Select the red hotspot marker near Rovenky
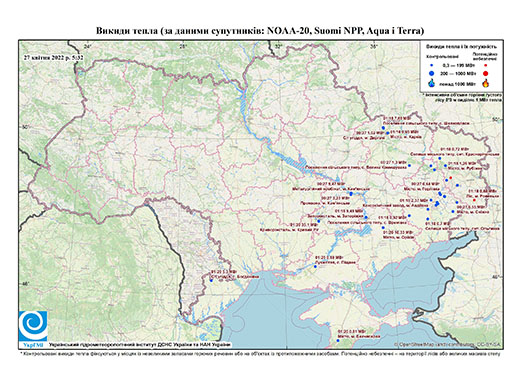The height and width of the screenshot is (368, 520). (x=474, y=200)
